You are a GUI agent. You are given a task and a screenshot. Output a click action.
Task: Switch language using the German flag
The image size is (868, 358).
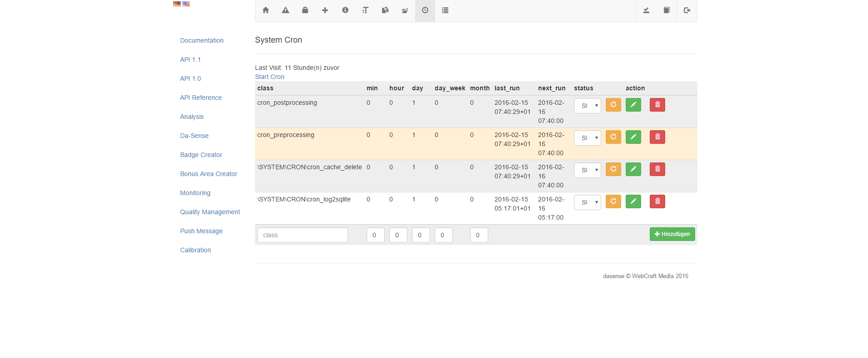[x=177, y=4]
